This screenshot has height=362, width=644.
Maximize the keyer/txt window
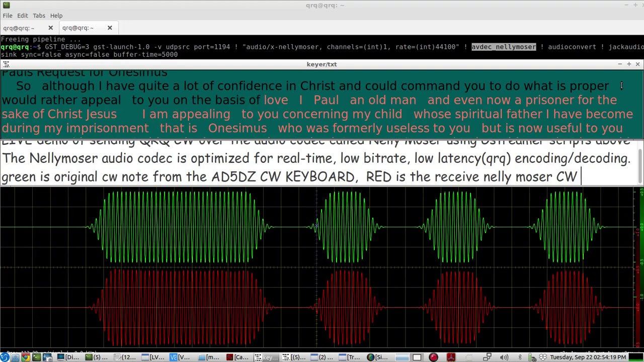pos(629,64)
